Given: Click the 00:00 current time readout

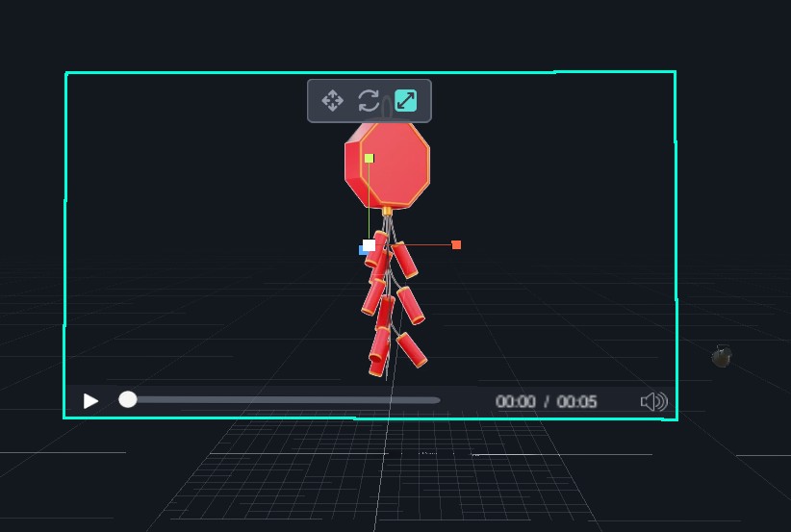Looking at the screenshot, I should coord(516,402).
